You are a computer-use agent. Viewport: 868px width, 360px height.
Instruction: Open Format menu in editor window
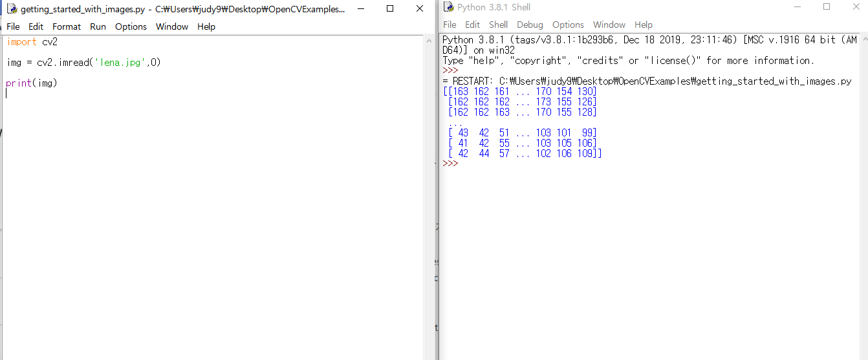pos(67,26)
